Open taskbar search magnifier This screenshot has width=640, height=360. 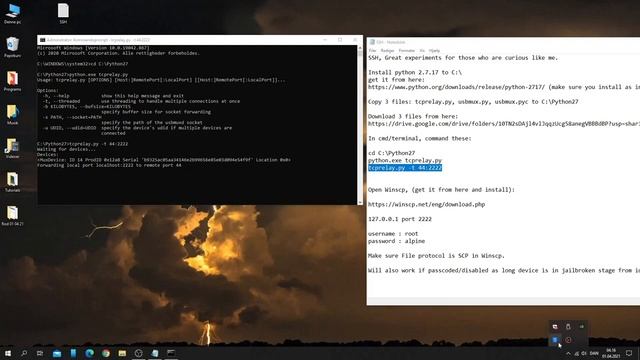(x=24, y=353)
